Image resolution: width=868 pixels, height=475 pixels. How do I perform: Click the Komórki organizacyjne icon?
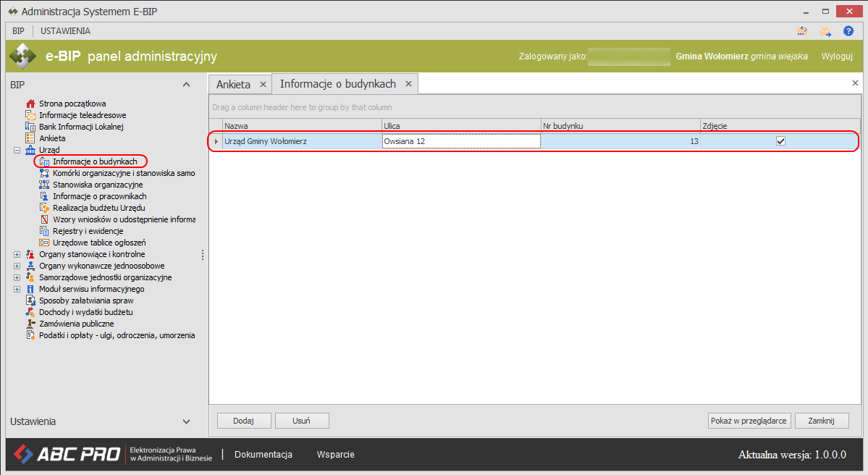pyautogui.click(x=44, y=173)
